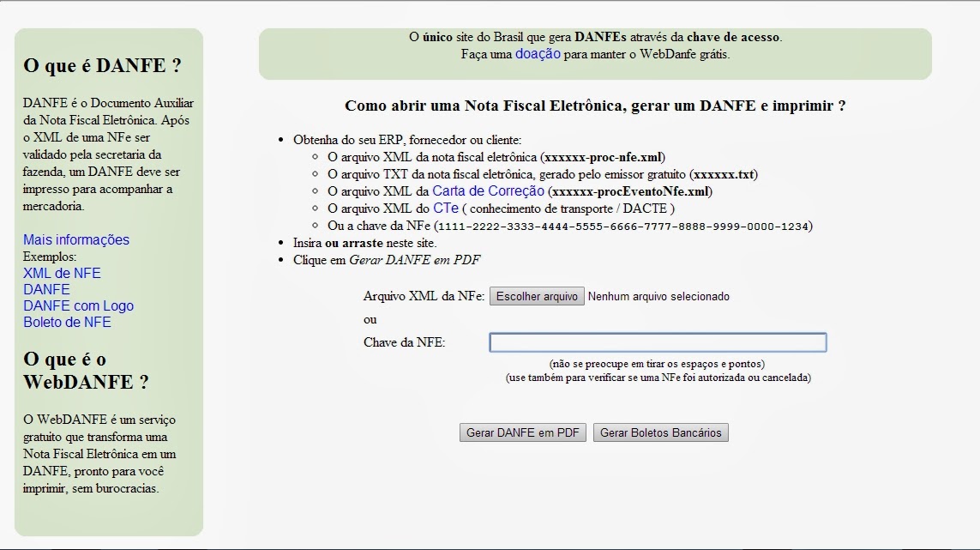Follow the 'CTe' link

pos(446,208)
